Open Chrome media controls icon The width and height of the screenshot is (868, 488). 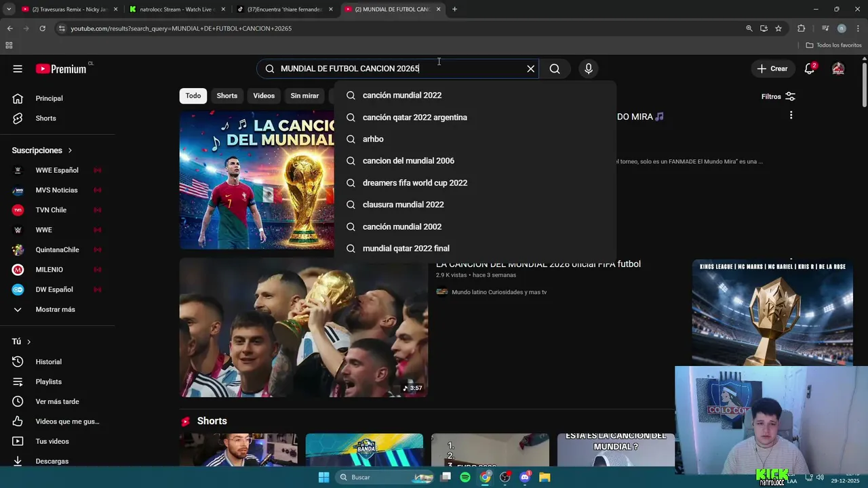(x=825, y=28)
